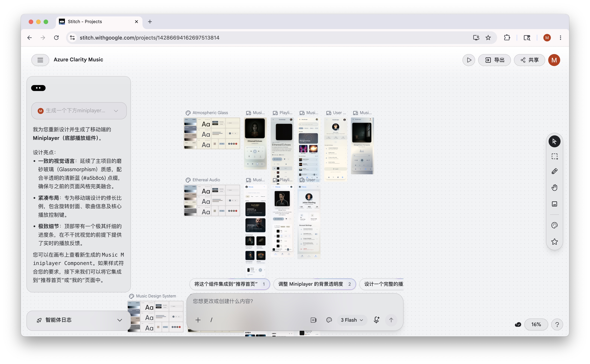The height and width of the screenshot is (364, 590).
Task: Click the address bar URL
Action: click(x=149, y=37)
